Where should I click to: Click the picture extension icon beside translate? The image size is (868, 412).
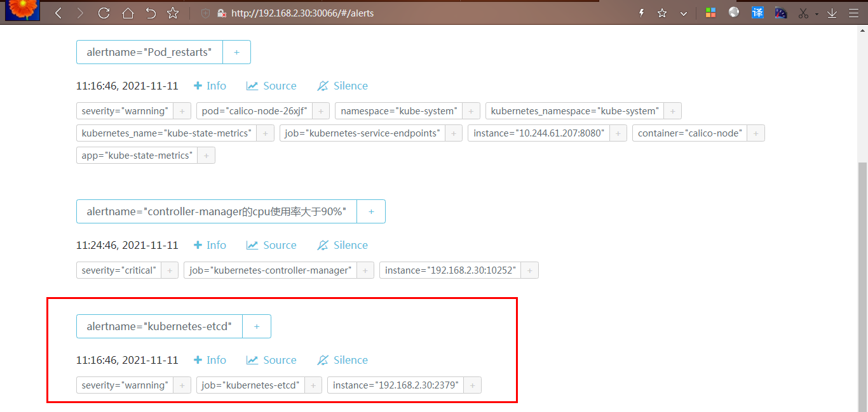(781, 12)
